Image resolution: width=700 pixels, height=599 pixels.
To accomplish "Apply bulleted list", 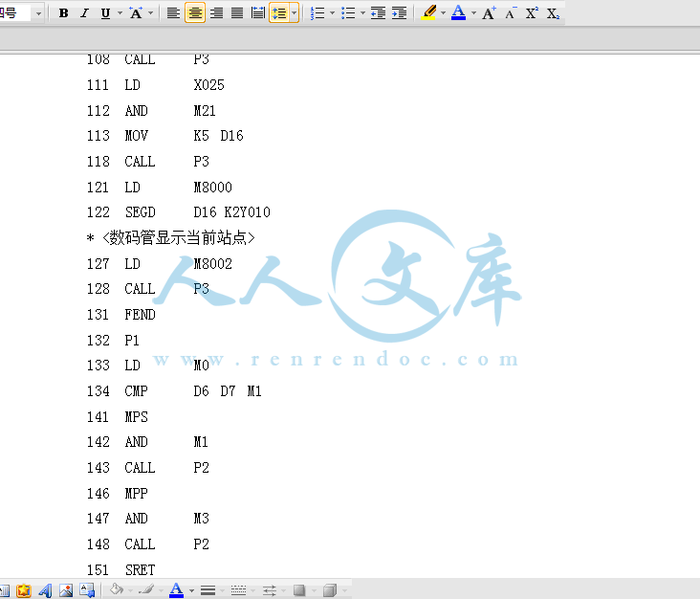I will coord(348,13).
